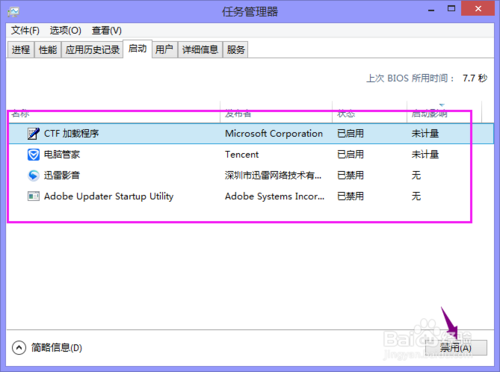Viewport: 500px width, 372px height.
Task: Select the 启动 tab
Action: pos(138,49)
